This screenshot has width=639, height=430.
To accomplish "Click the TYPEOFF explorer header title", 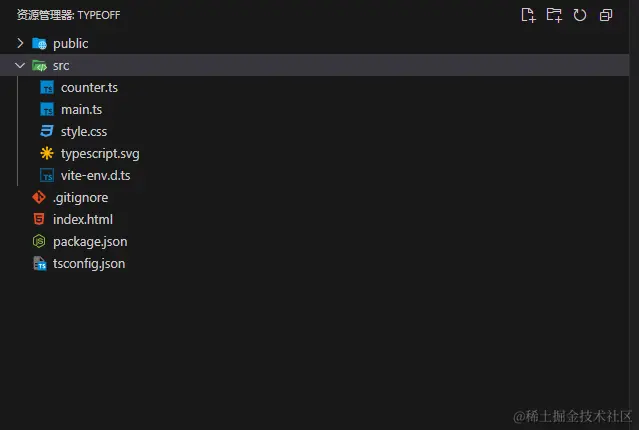I will pyautogui.click(x=68, y=15).
